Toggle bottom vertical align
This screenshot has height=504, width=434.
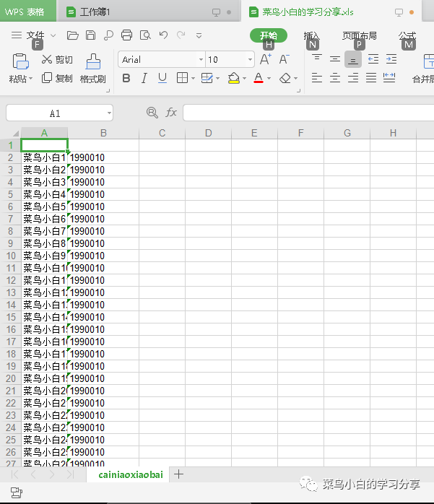tap(353, 59)
